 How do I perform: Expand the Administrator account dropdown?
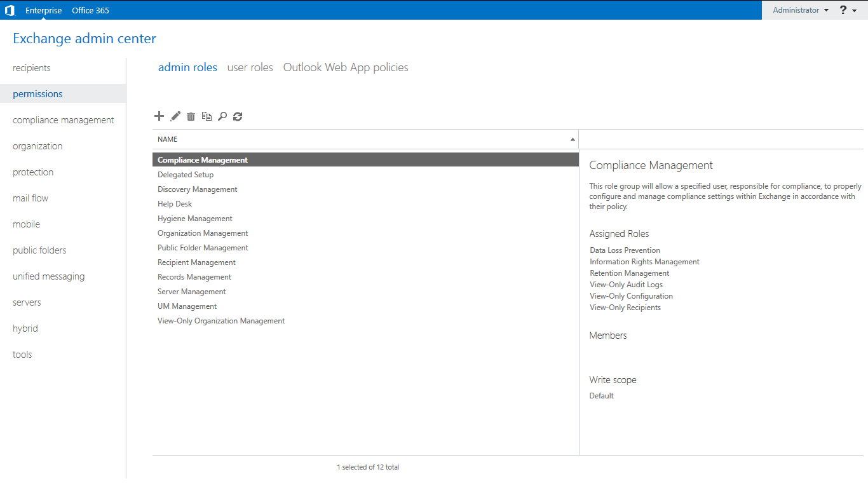(x=800, y=10)
